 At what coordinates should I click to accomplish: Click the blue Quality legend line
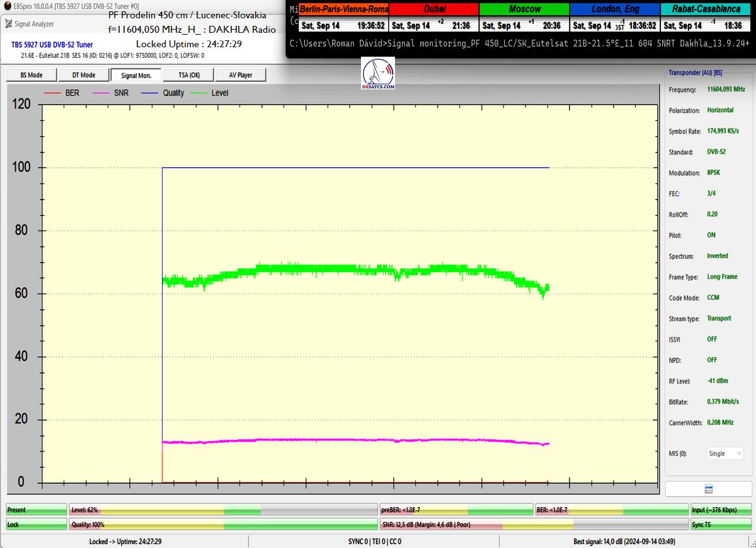coord(151,93)
